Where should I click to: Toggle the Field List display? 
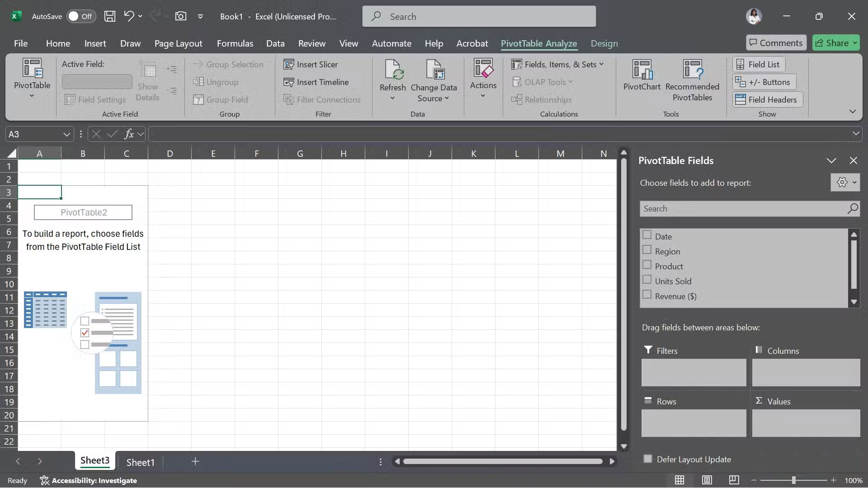758,64
